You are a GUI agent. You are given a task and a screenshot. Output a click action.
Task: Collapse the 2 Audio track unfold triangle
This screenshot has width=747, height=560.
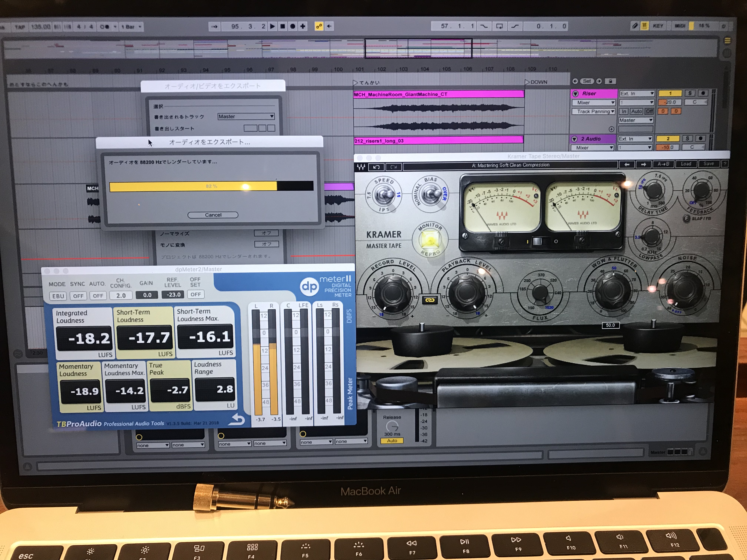(x=574, y=139)
